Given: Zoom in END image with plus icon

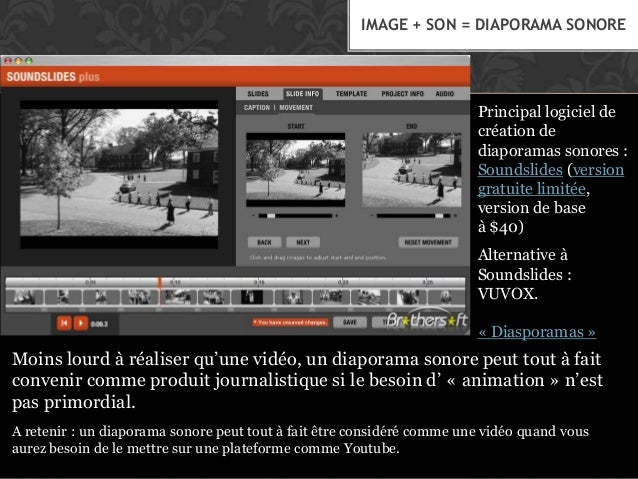Looking at the screenshot, I should (x=455, y=216).
